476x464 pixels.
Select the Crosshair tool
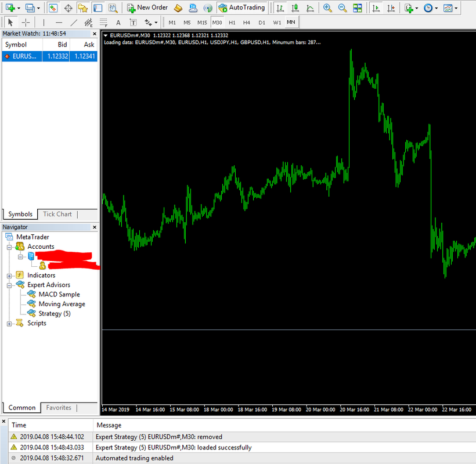[26, 23]
